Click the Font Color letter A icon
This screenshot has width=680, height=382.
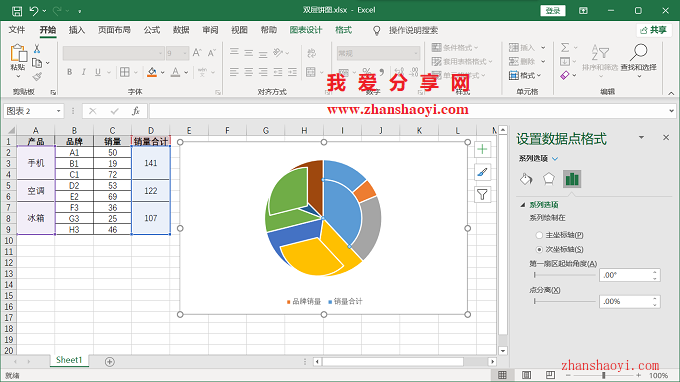tap(175, 72)
